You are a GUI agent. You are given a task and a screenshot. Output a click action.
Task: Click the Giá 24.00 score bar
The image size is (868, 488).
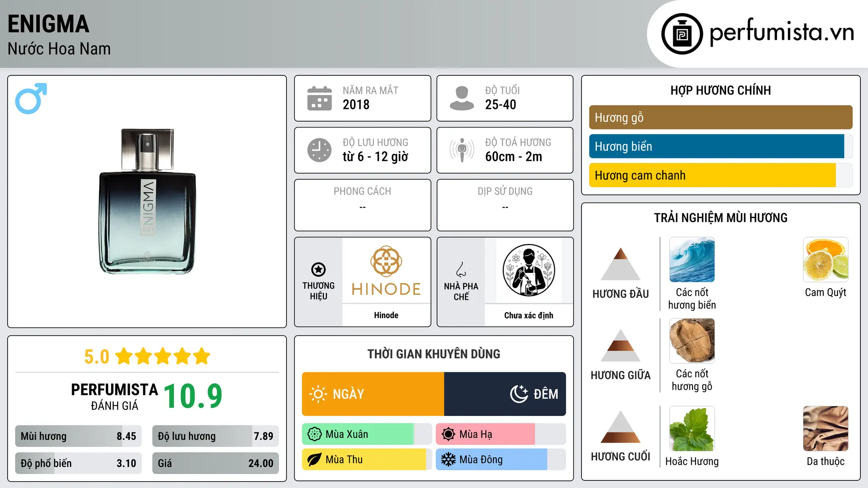click(x=215, y=463)
